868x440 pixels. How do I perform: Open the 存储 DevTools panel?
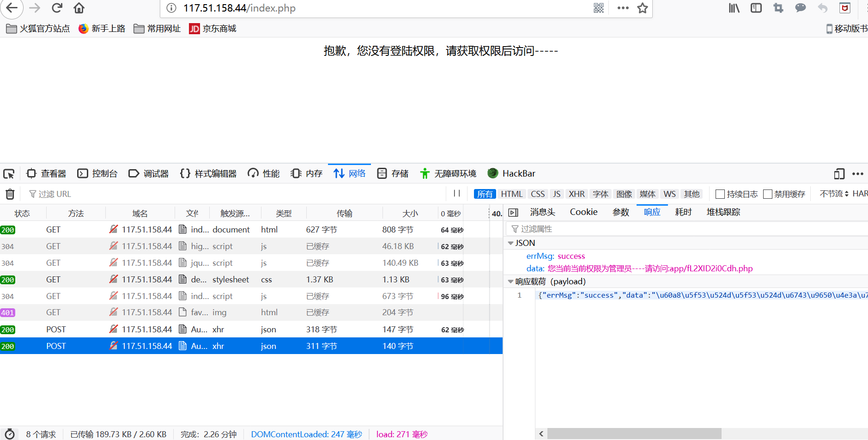392,173
